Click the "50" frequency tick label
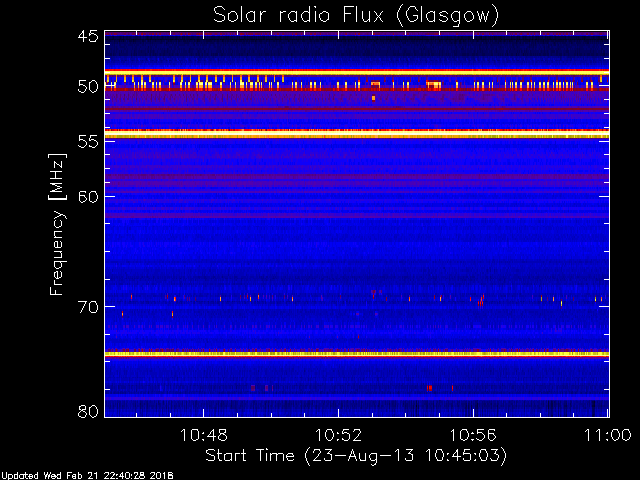Viewport: 640px width, 480px height. pos(88,87)
